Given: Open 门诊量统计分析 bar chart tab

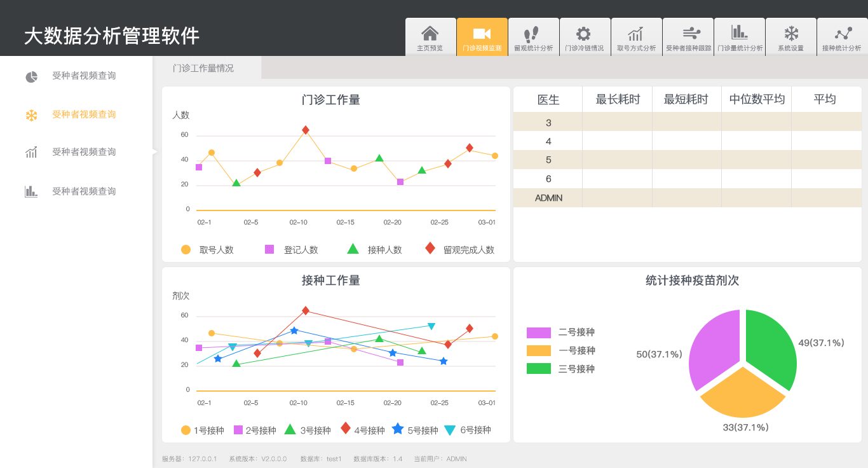Looking at the screenshot, I should (x=740, y=37).
